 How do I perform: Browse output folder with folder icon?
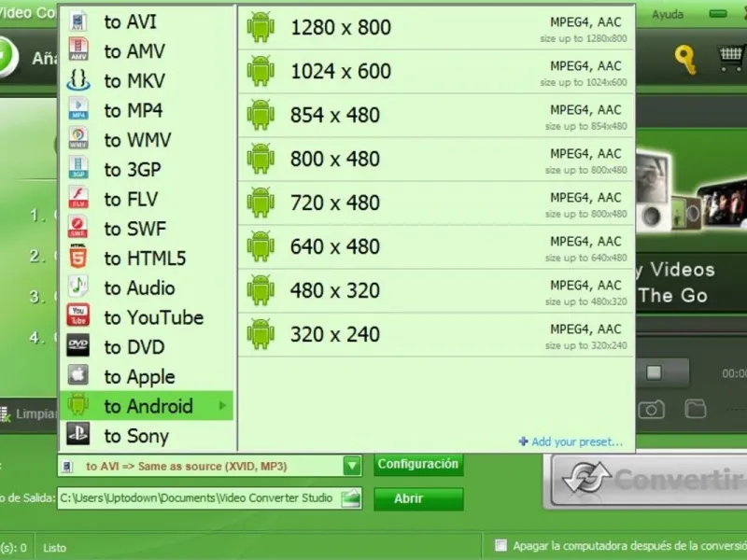point(351,498)
